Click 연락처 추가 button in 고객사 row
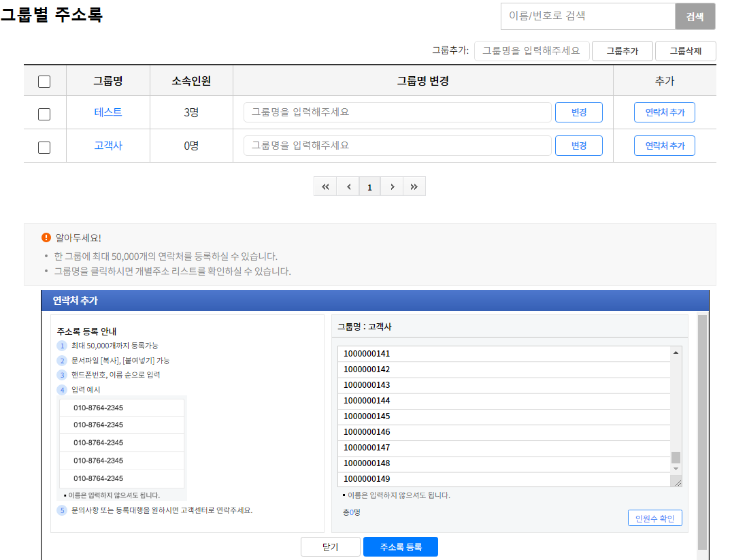The image size is (747, 560). 665,146
